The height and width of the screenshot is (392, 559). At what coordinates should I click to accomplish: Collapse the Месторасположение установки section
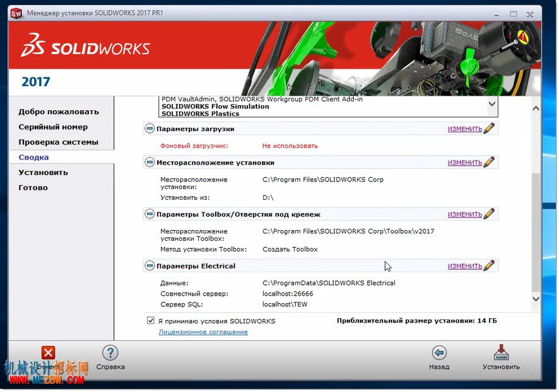pyautogui.click(x=150, y=163)
